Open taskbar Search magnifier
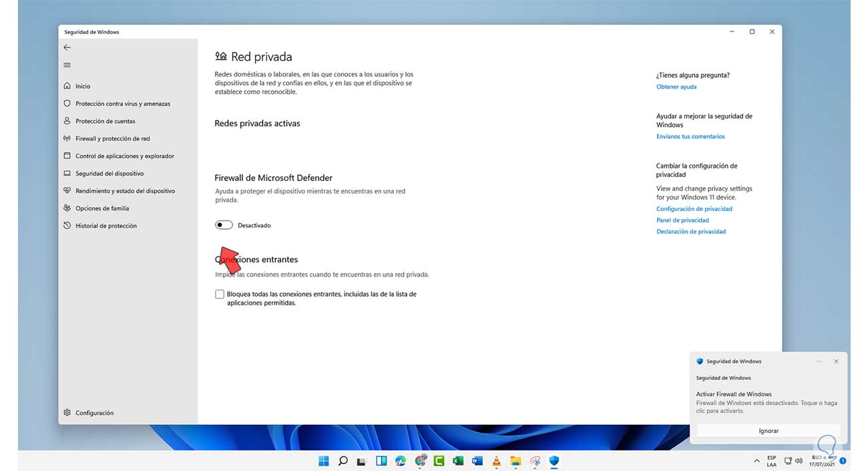868x471 pixels. point(343,461)
